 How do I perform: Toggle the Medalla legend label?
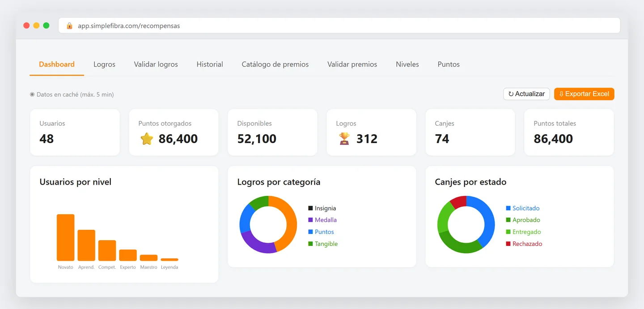326,220
